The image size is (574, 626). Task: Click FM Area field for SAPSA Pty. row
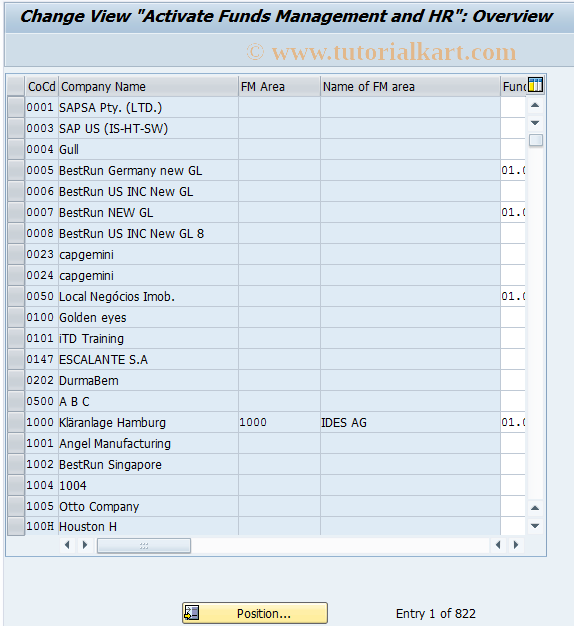279,107
